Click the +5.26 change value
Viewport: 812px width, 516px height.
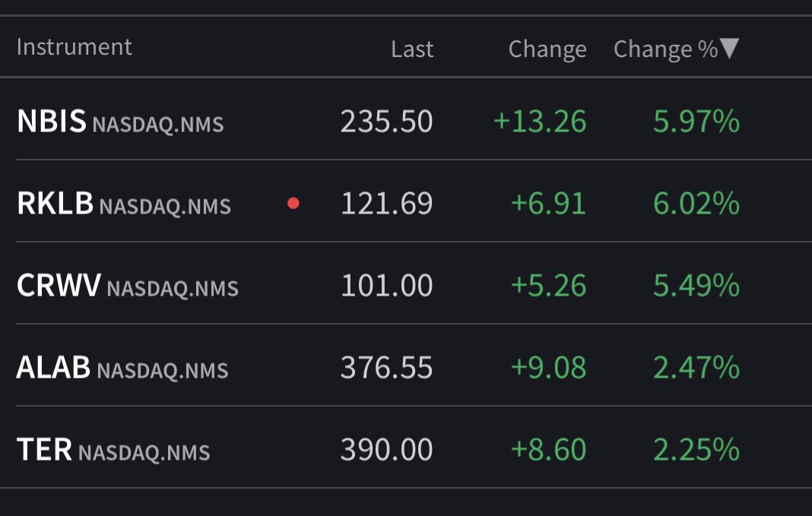pos(548,286)
